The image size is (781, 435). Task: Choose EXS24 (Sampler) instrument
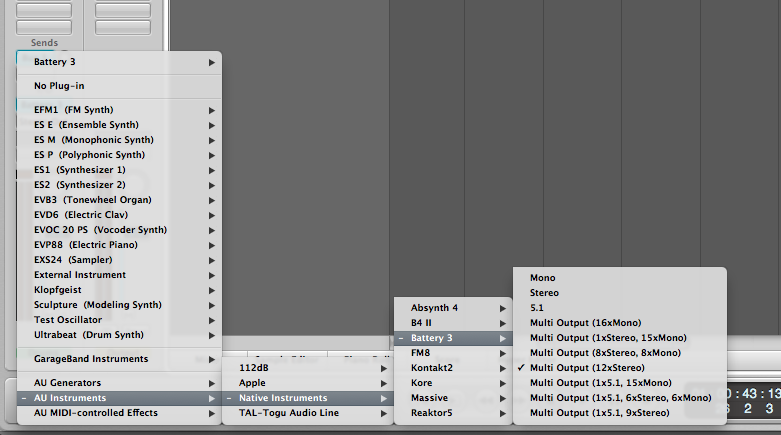tap(120, 259)
